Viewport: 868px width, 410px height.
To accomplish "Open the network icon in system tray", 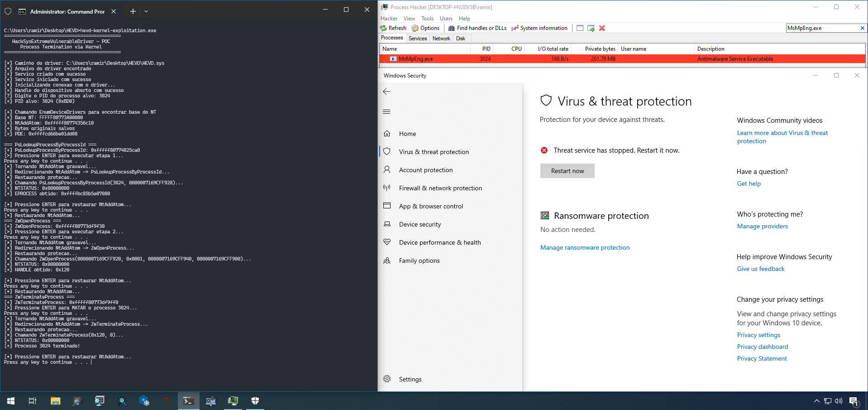I will pos(828,401).
